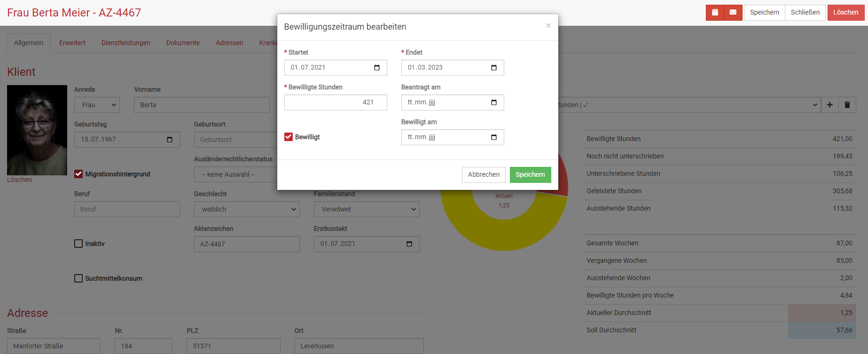Open the Beantragt am calendar picker icon
868x354 pixels.
point(493,102)
